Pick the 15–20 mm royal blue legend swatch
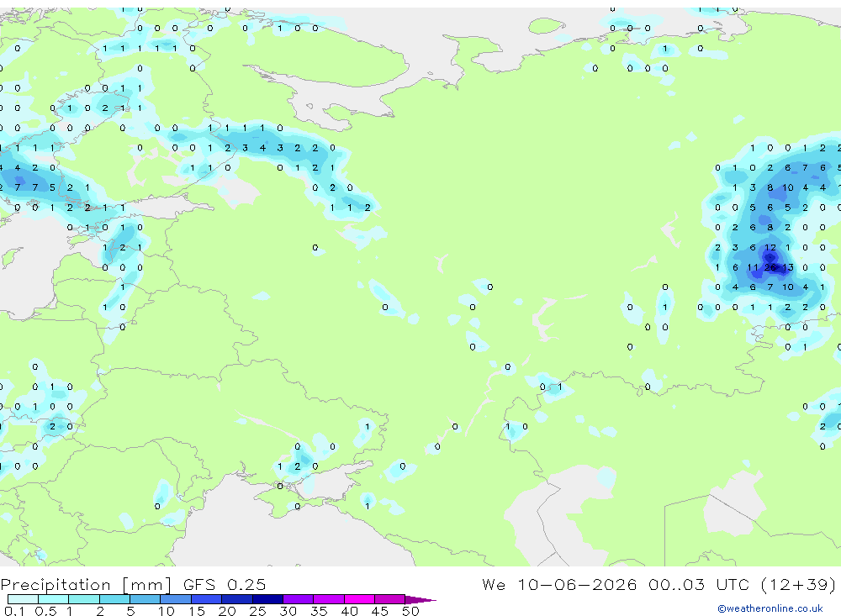841x616 pixels. [206, 599]
